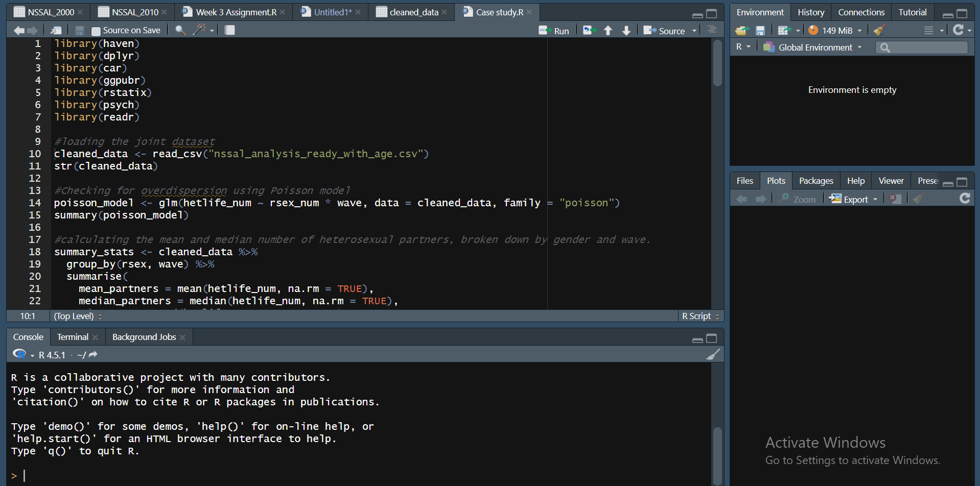This screenshot has height=486, width=980.
Task: Open (Top Level) scope navigator dropdown
Action: point(78,316)
